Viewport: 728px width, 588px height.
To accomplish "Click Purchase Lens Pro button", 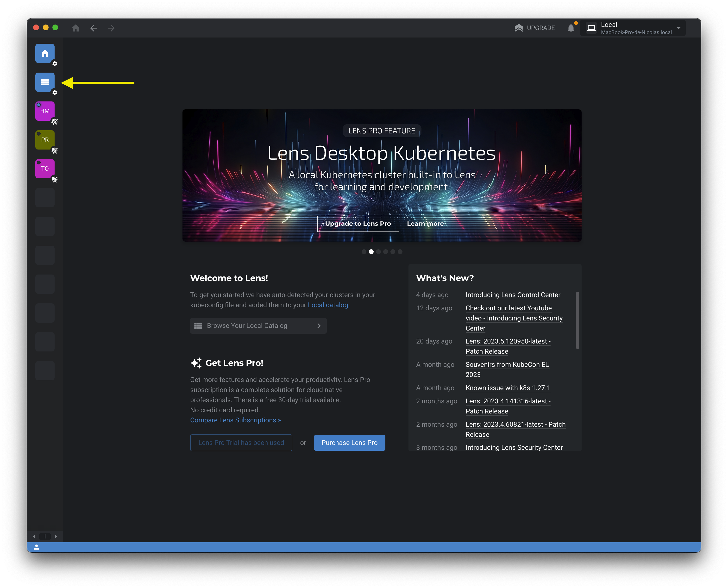I will (349, 443).
